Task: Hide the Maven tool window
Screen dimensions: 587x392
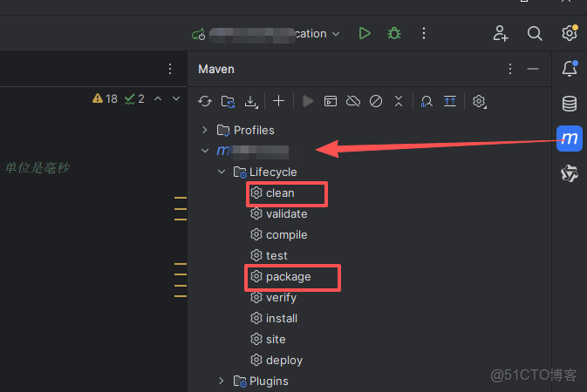Action: (x=533, y=69)
